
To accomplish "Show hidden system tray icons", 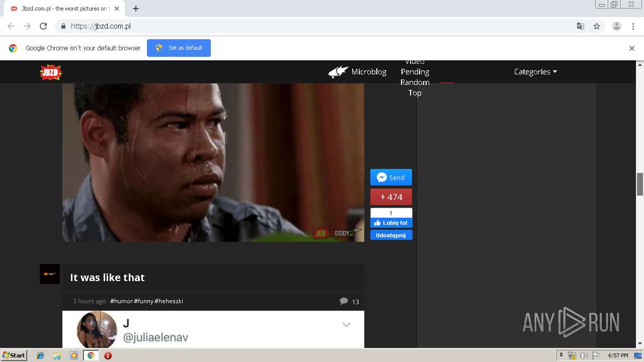I will (561, 355).
